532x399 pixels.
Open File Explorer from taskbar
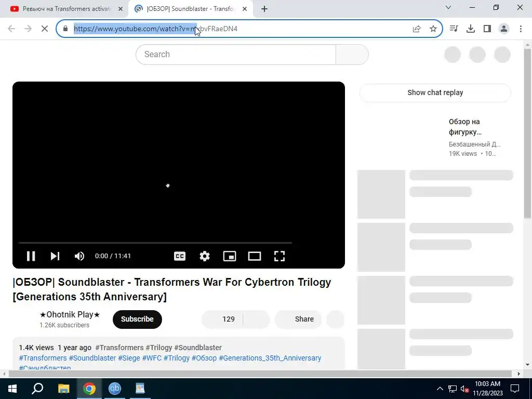[63, 389]
